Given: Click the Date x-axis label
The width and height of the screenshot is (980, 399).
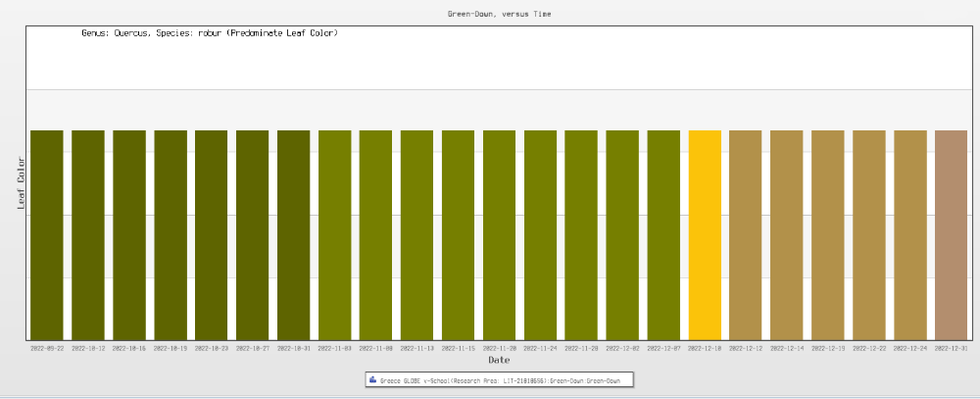Looking at the screenshot, I should pos(499,360).
